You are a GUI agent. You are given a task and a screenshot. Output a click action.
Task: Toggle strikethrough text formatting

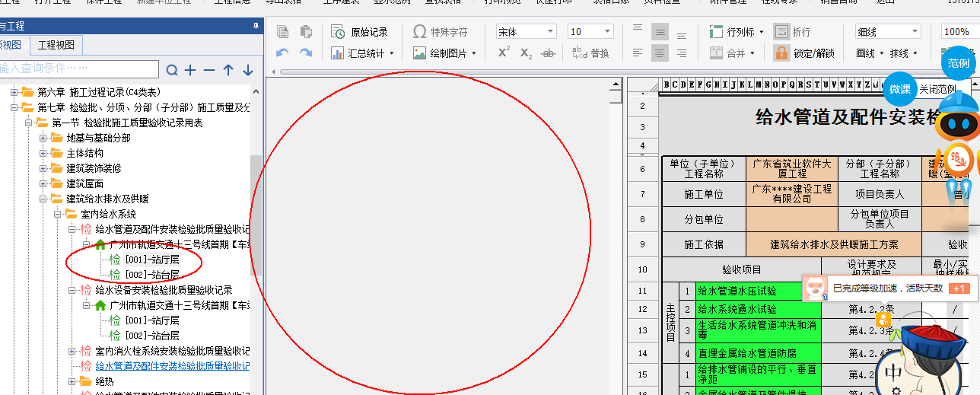pos(548,53)
